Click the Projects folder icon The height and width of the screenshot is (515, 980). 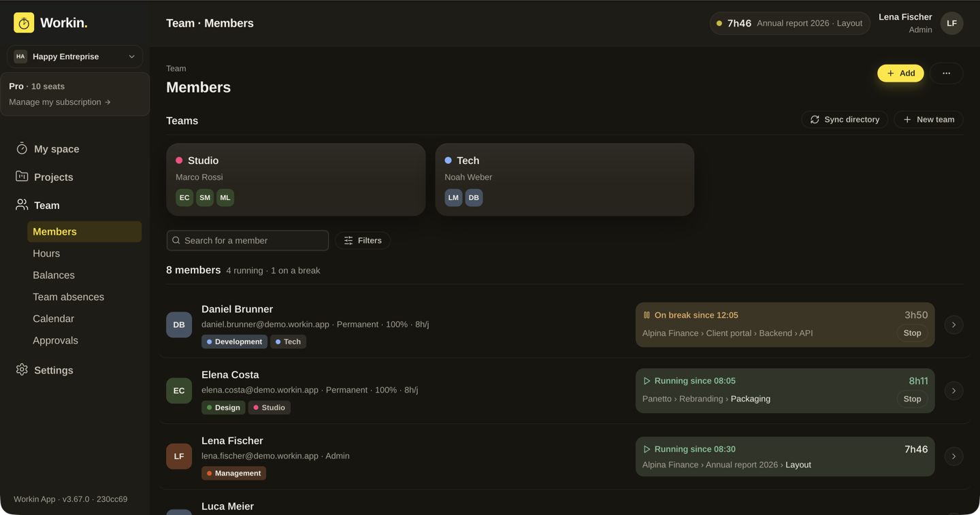pos(22,176)
